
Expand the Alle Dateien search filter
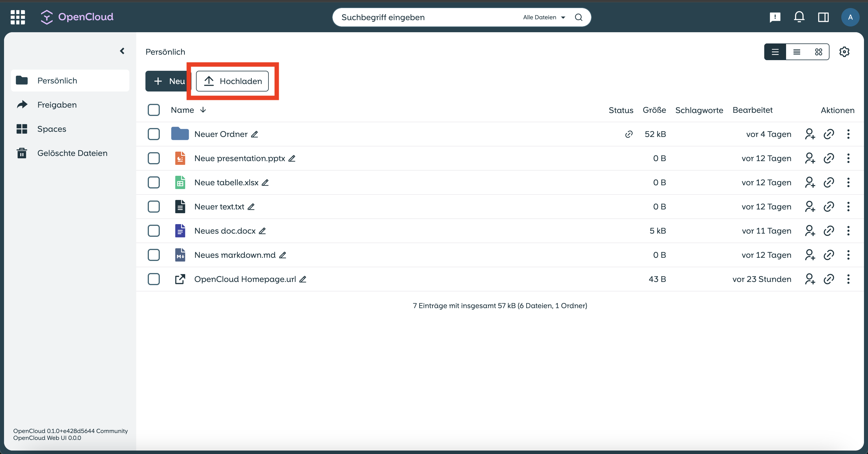coord(544,17)
